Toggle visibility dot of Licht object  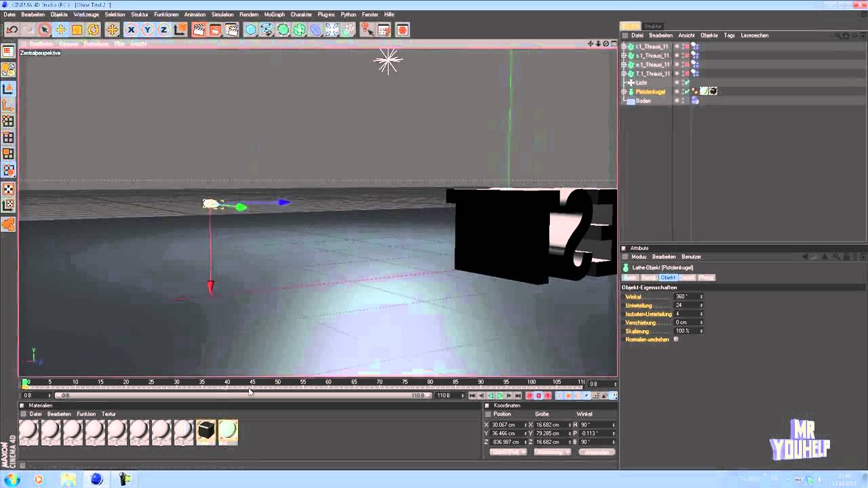676,82
